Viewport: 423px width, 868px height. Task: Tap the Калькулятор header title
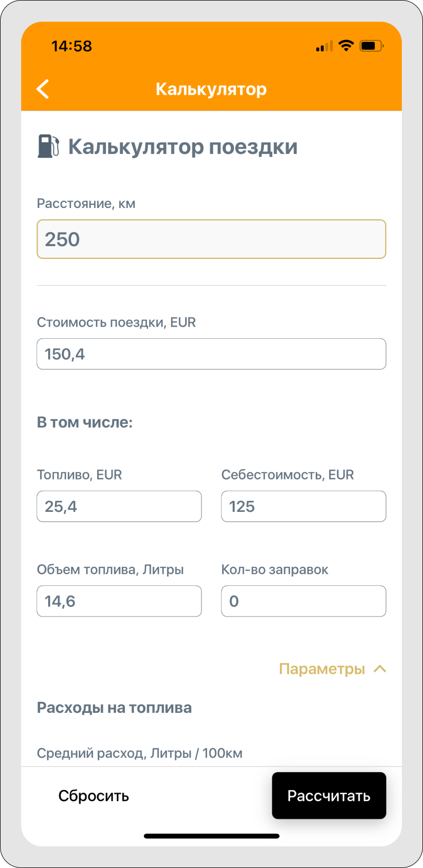click(x=211, y=89)
